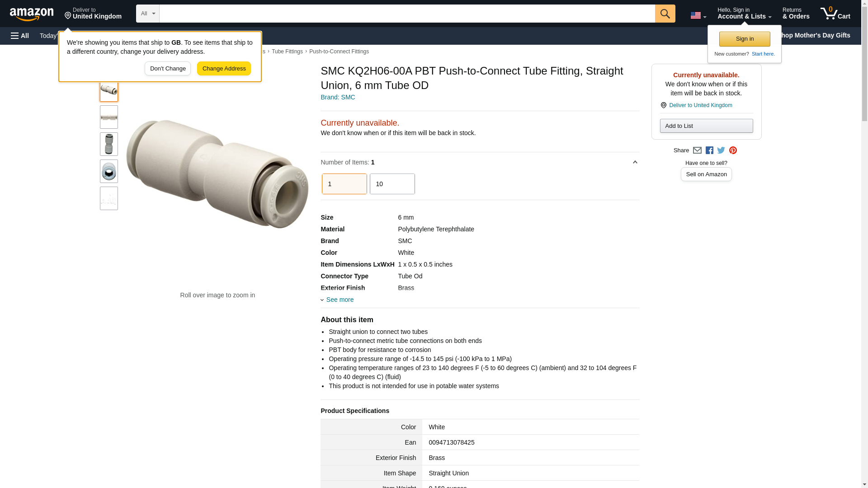Screen dimensions: 868x488
Task: Open the All hamburger menu
Action: pyautogui.click(x=20, y=36)
